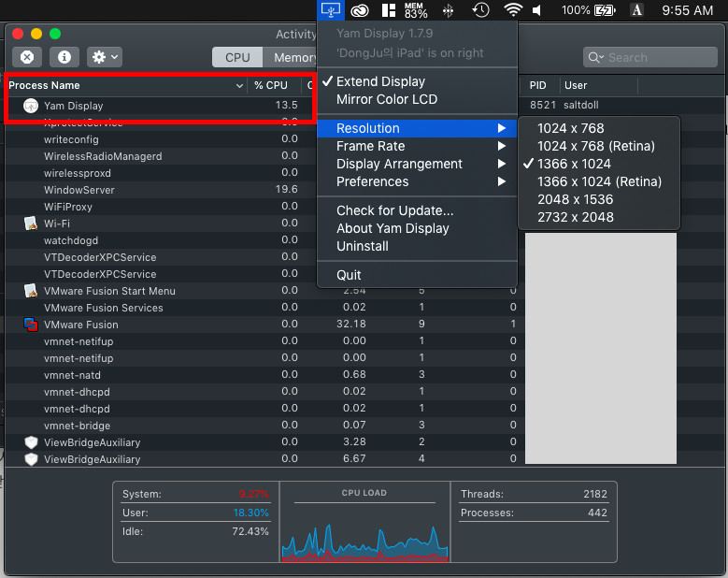This screenshot has height=578, width=728.
Task: Click the Yam Display menu bar icon
Action: coord(331,9)
